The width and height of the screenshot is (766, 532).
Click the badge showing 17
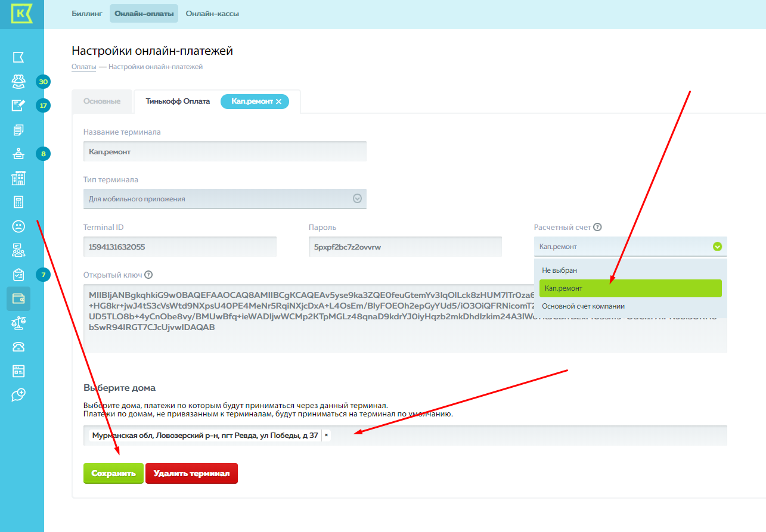(x=43, y=105)
